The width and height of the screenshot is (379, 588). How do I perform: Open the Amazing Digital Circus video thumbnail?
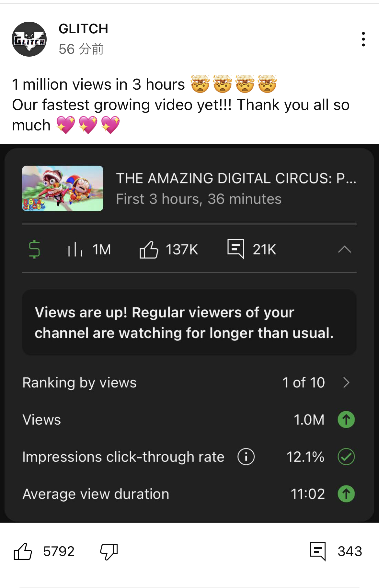pyautogui.click(x=63, y=188)
